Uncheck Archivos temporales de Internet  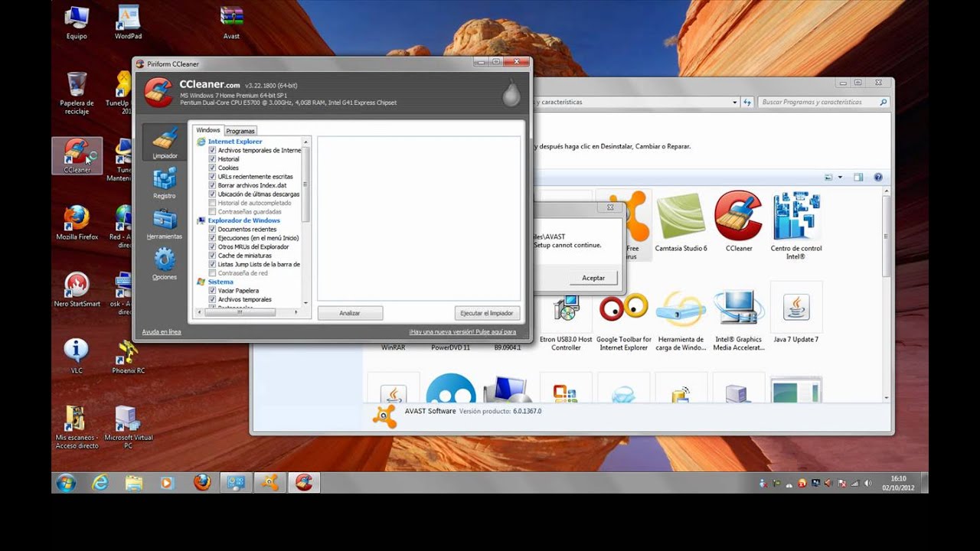tap(212, 150)
